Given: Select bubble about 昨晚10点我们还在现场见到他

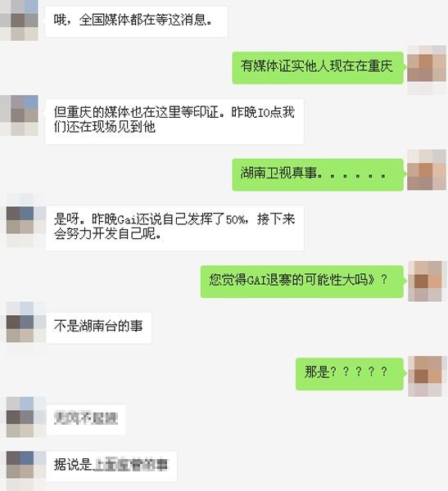Looking at the screenshot, I should [174, 121].
